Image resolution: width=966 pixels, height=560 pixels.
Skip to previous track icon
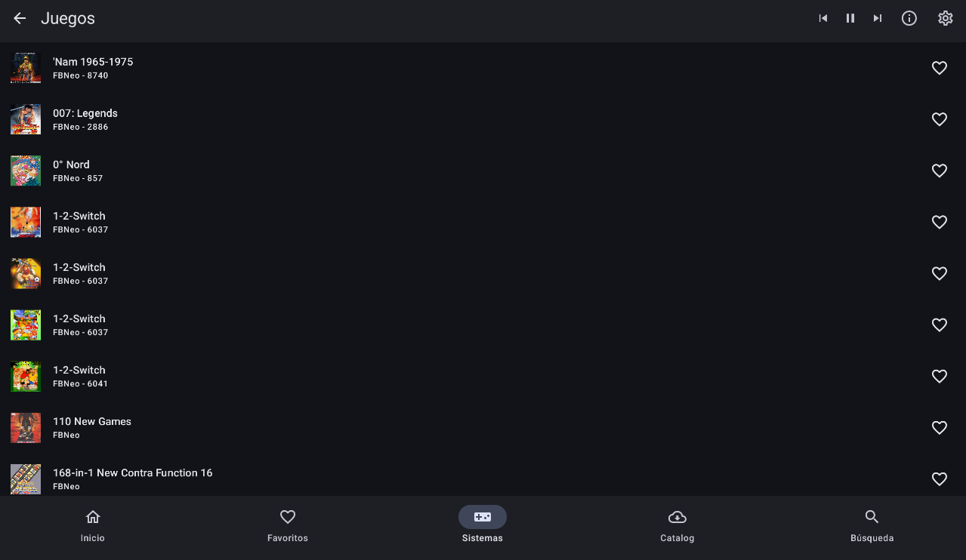(x=823, y=18)
